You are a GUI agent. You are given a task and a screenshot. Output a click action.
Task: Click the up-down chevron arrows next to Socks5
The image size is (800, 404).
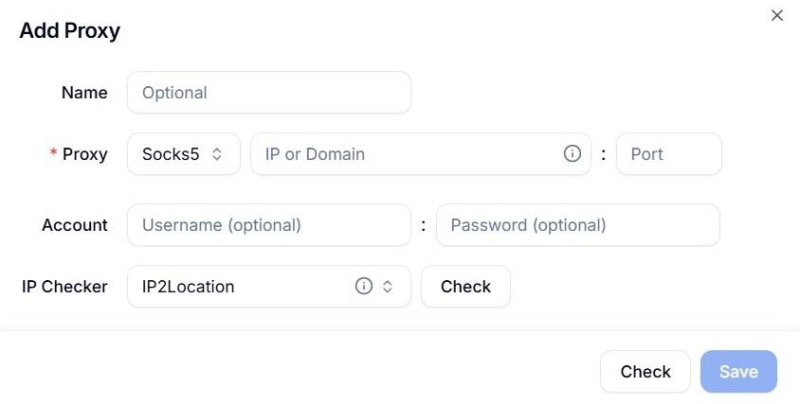pos(217,154)
